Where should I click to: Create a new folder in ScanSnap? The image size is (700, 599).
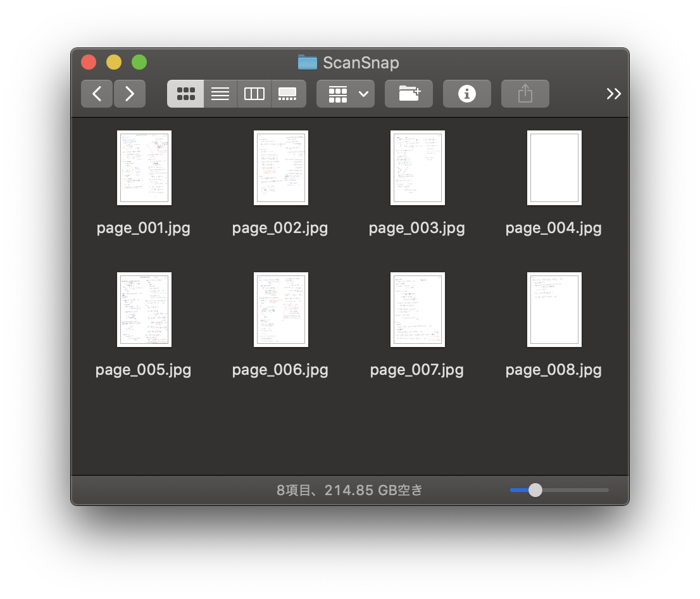(x=408, y=93)
